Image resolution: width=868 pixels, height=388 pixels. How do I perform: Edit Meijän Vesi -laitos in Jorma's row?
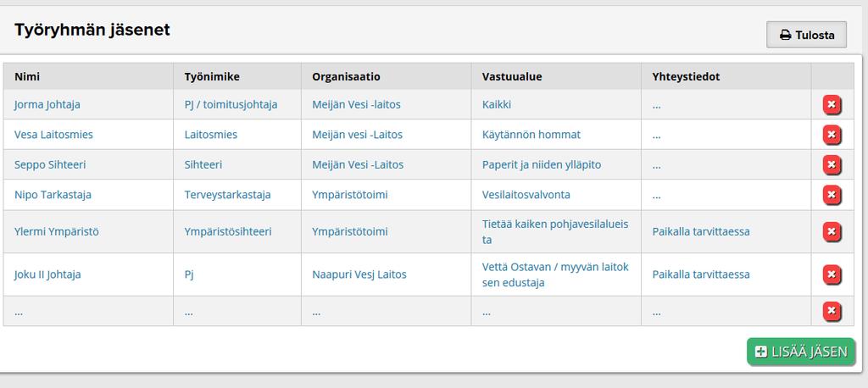356,104
